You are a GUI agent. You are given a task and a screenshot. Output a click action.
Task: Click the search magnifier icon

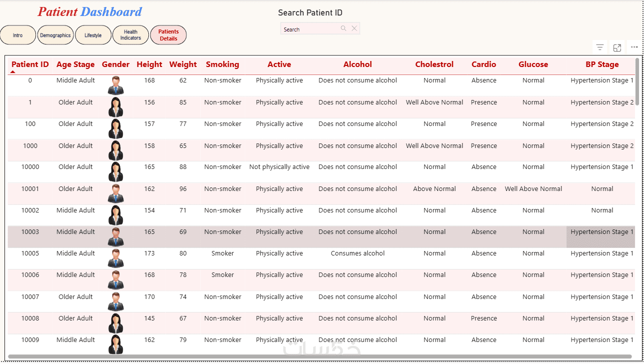click(343, 28)
